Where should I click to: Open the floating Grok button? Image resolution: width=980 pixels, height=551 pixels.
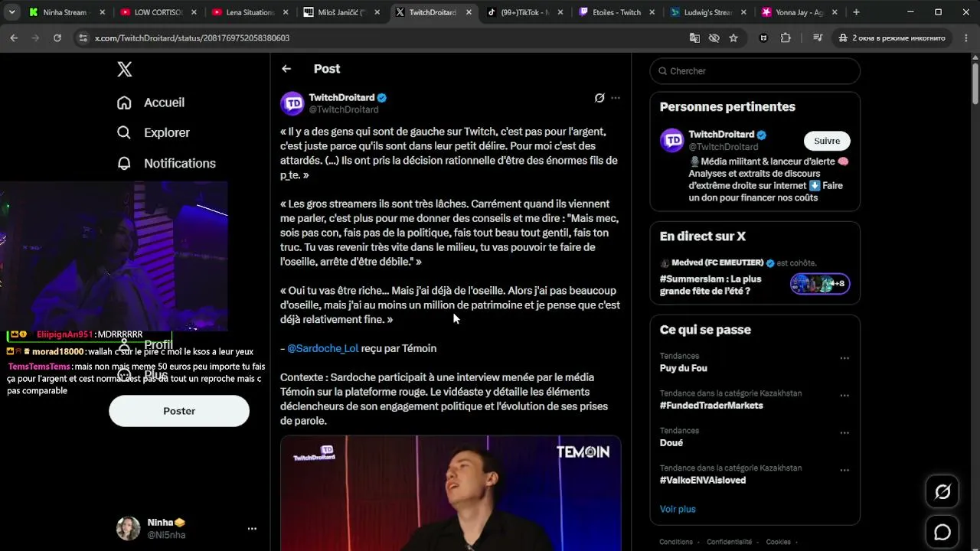tap(942, 492)
